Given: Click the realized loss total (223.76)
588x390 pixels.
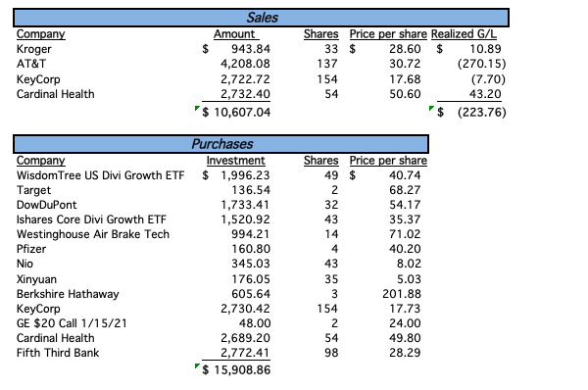Looking at the screenshot, I should [x=482, y=112].
